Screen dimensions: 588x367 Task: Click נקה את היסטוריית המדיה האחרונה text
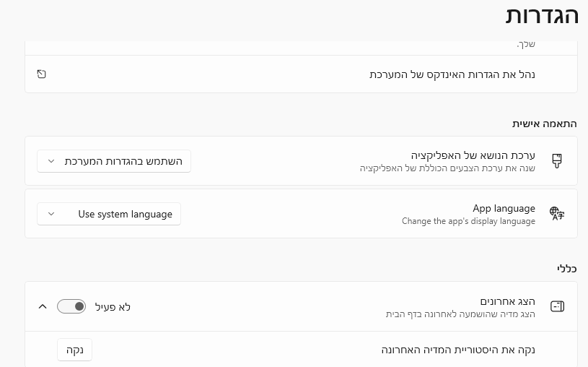tap(458, 350)
